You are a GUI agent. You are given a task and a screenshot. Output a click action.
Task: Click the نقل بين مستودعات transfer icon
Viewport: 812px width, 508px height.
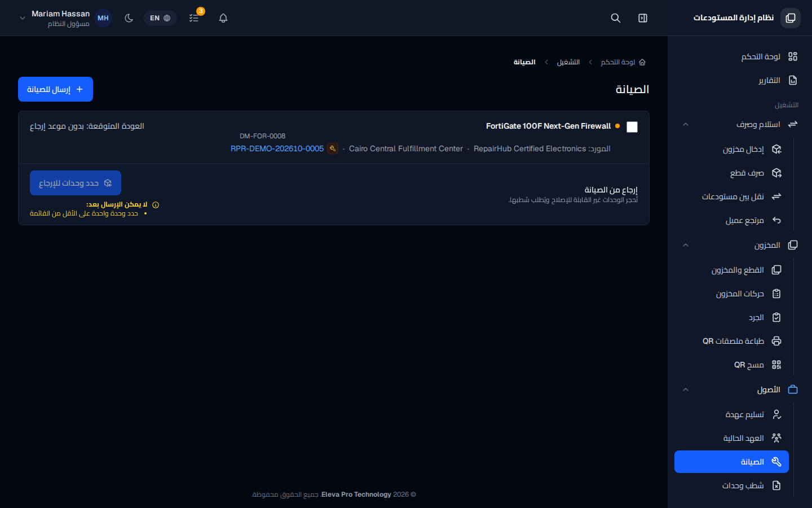(x=776, y=196)
